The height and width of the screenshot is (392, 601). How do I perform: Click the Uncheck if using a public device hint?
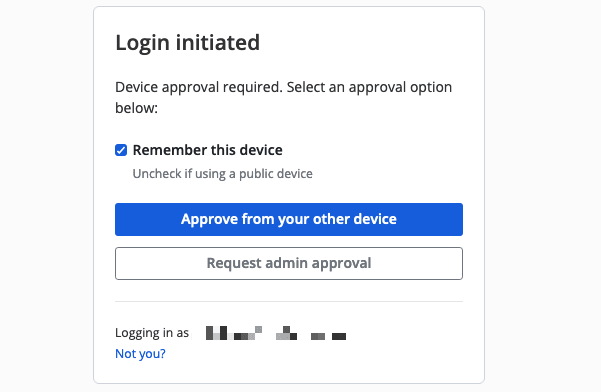pyautogui.click(x=222, y=174)
